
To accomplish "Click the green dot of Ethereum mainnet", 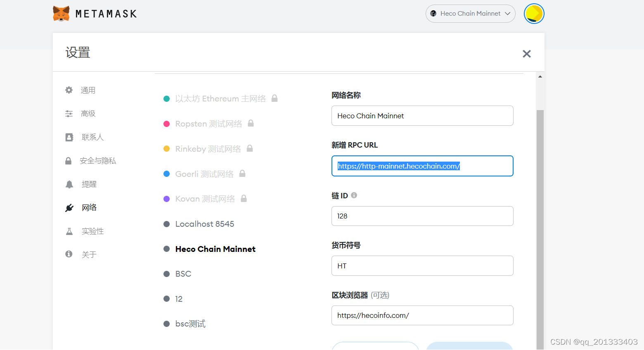I will 167,99.
